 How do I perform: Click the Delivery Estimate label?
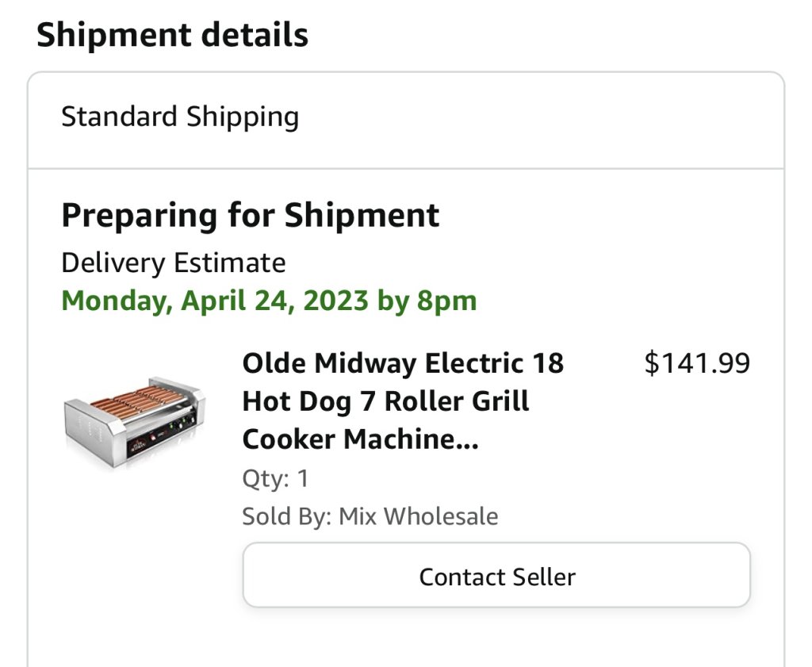[x=174, y=263]
